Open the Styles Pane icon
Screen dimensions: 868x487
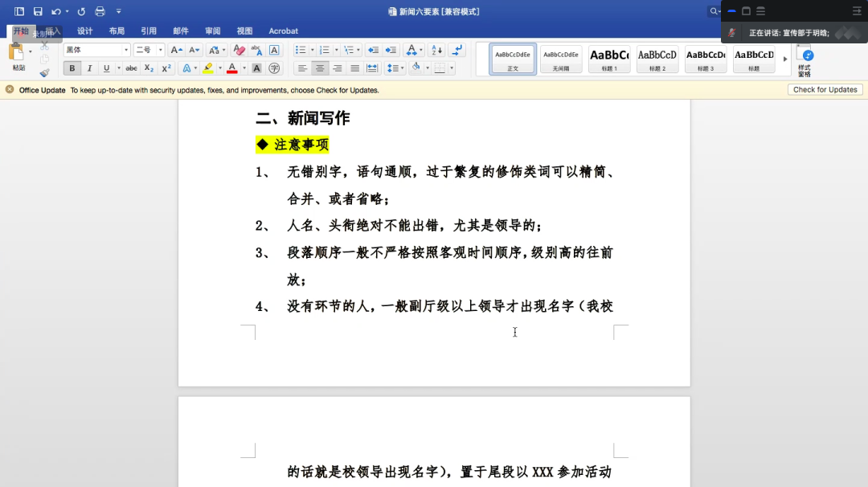[805, 59]
